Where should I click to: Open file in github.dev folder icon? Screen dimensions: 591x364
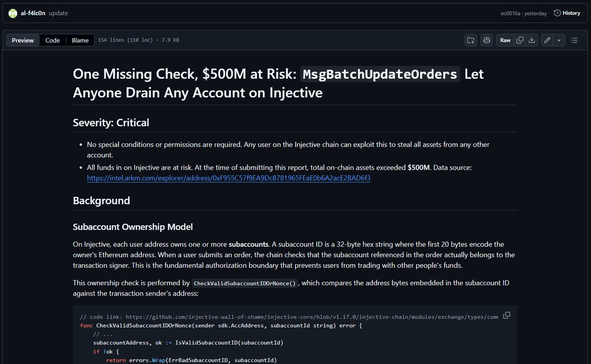click(x=471, y=40)
